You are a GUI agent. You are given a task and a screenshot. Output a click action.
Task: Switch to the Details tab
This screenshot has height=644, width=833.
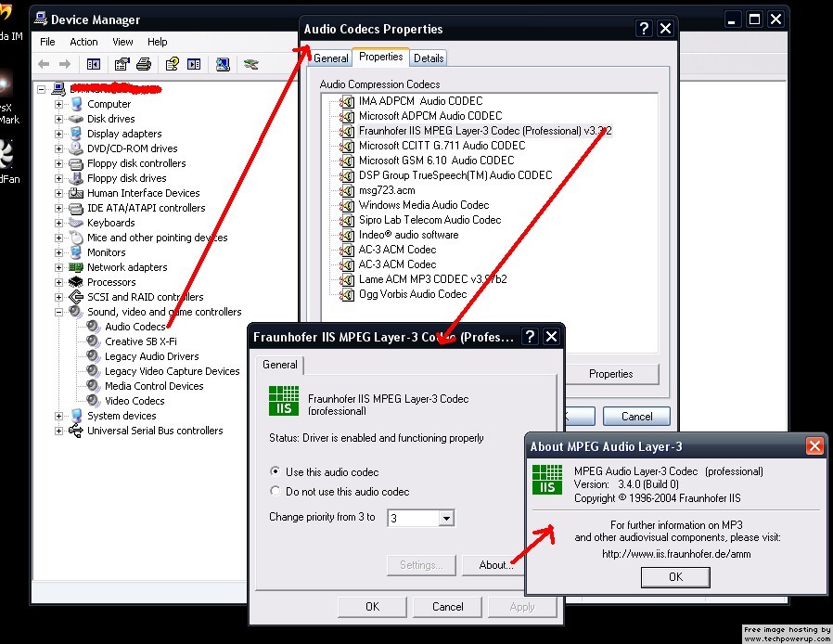[429, 58]
